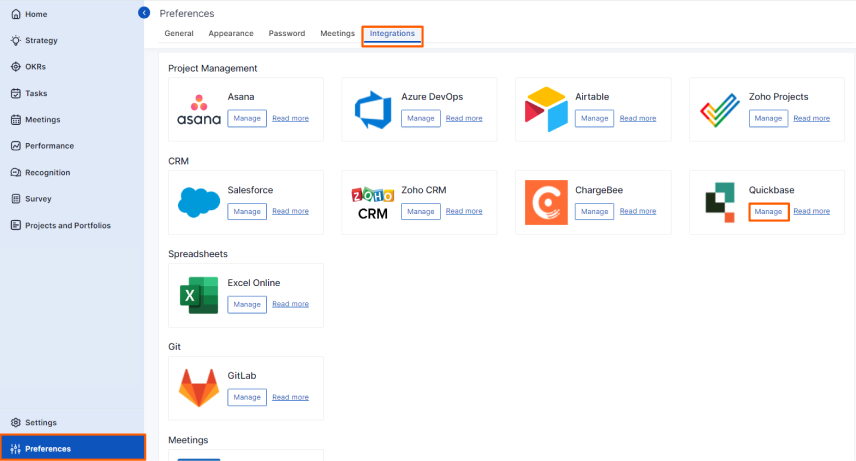Open the General tab
Viewport: 856px width, 461px height.
pos(179,33)
